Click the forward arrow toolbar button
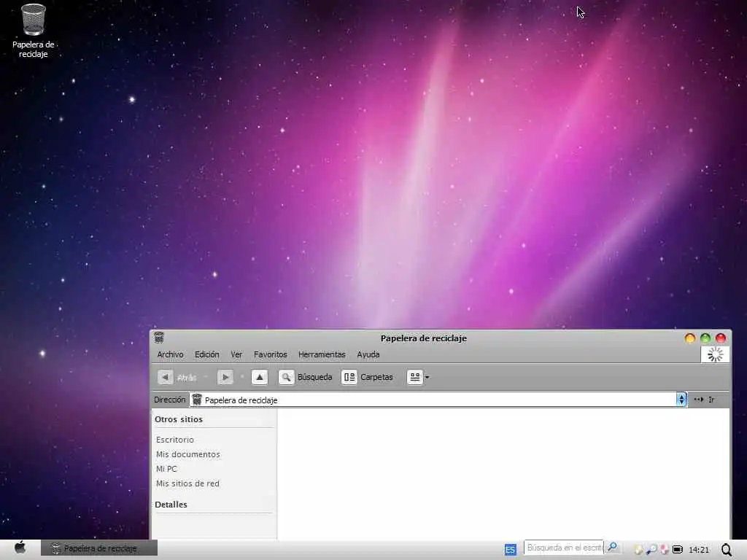Viewport: 747px width, 560px height. click(x=225, y=377)
